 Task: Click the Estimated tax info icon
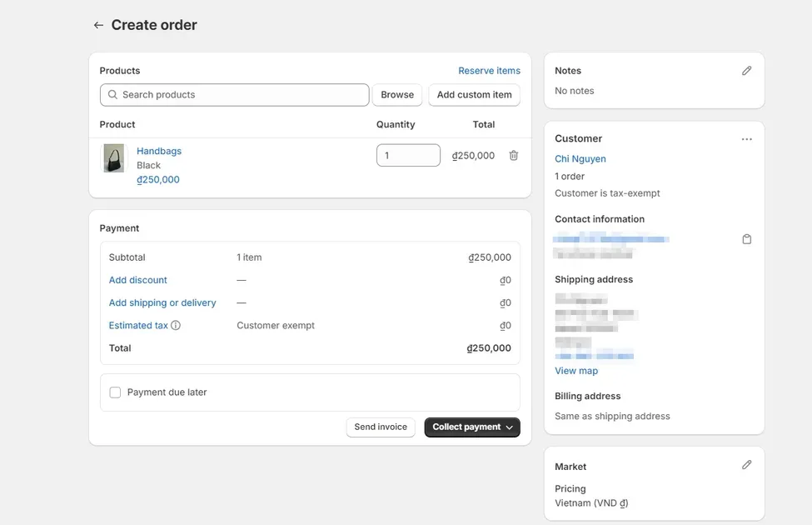click(x=176, y=326)
